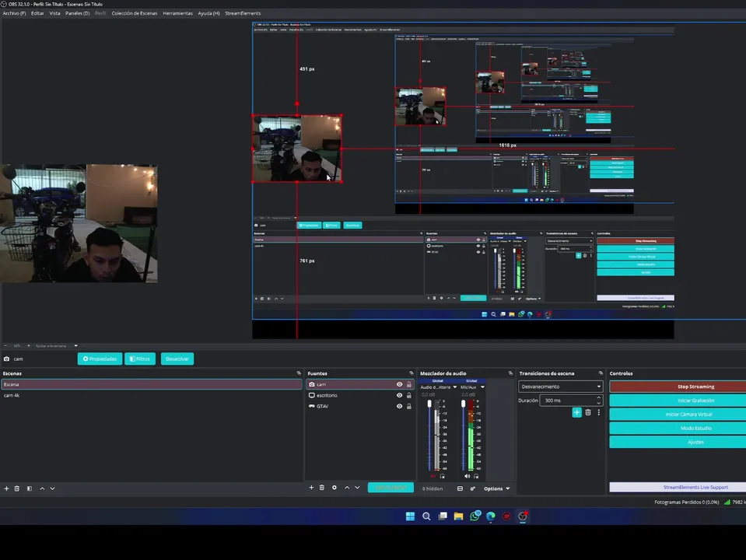Move the scene up with the Escenas up arrow

(42, 488)
